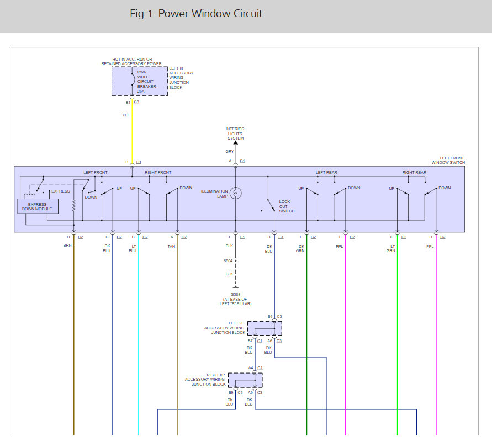Click the BRN wire label
492x448 pixels.
(67, 245)
